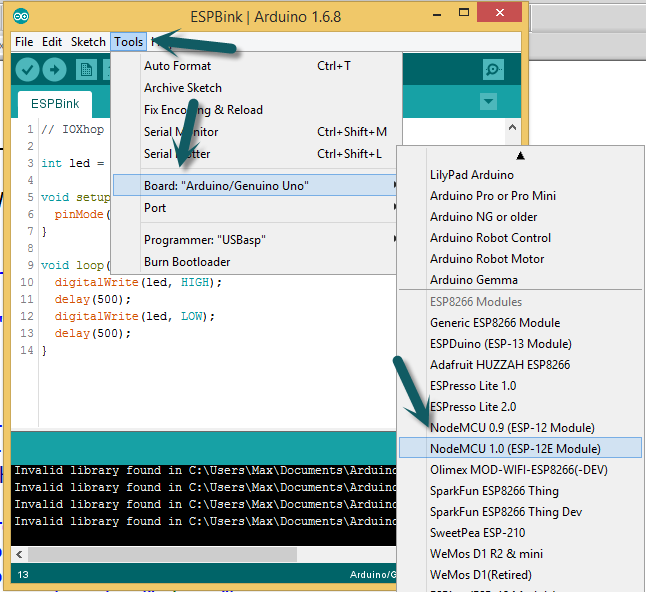Select Olimex MOD-WIFI-ESP8266(-DEV) board
Viewport: 646px width, 592px height.
[520, 470]
